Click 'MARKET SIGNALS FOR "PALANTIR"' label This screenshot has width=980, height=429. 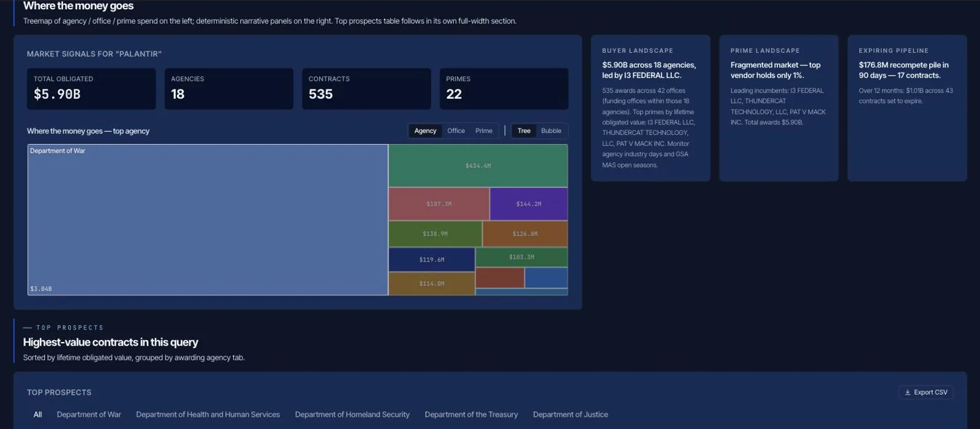point(94,54)
